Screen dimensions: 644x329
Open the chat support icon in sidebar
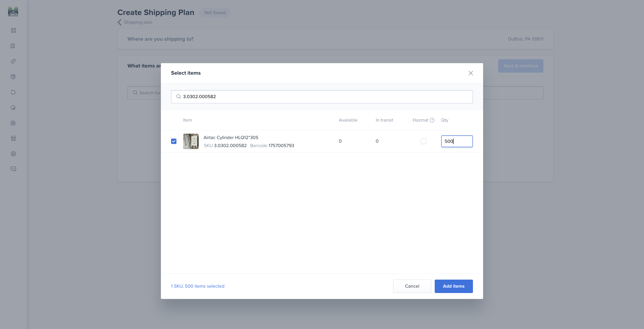point(13,169)
